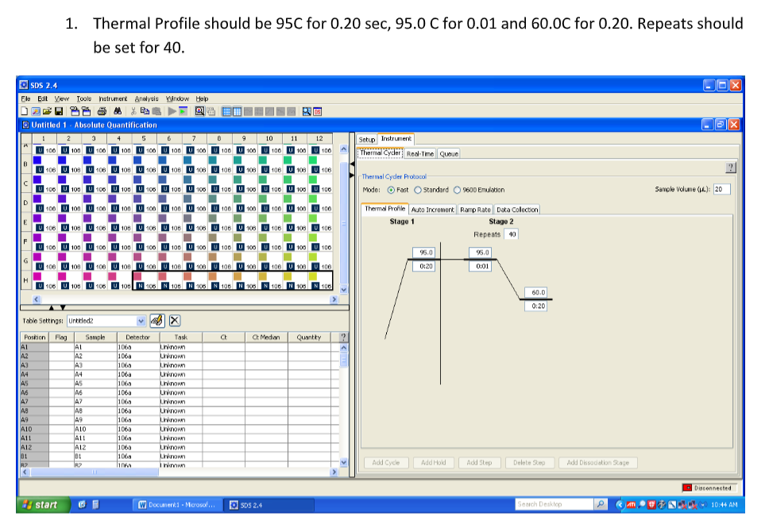769x532 pixels.
Task: Click the scissors Cut icon
Action: coord(133,112)
